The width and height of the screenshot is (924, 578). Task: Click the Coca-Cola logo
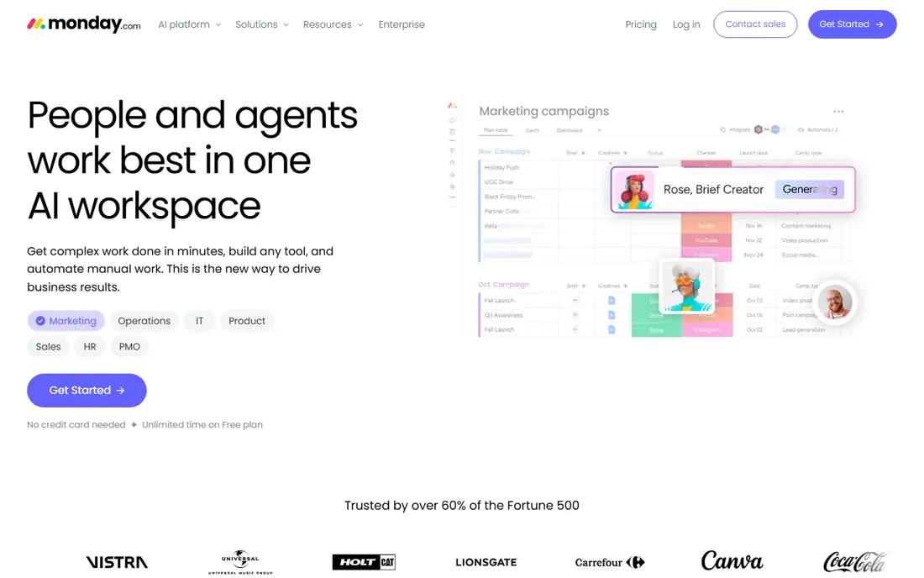855,561
